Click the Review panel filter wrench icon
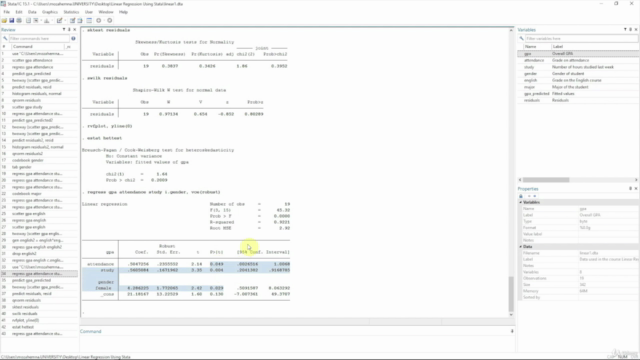The height and width of the screenshot is (360, 640). point(5,38)
